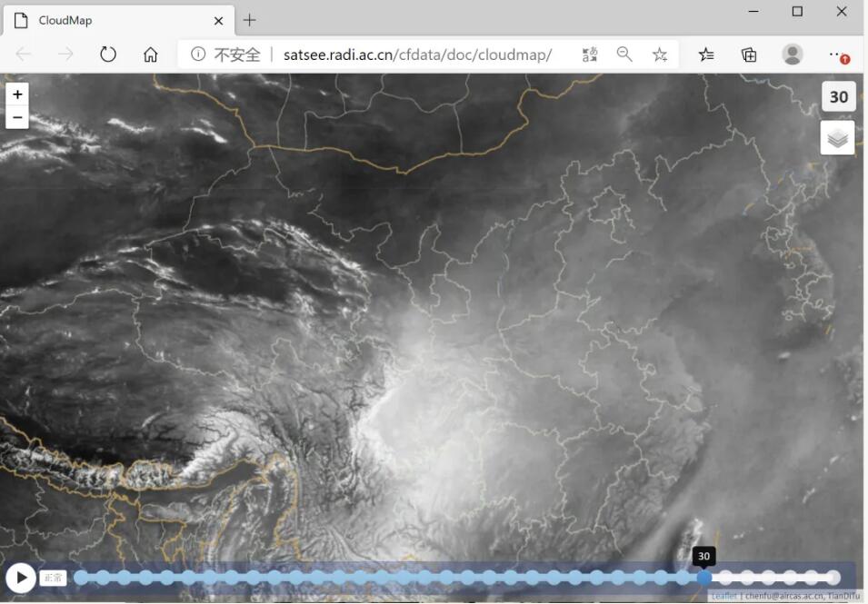This screenshot has width=868, height=604.
Task: Click the 正常 speed button
Action: (x=53, y=578)
